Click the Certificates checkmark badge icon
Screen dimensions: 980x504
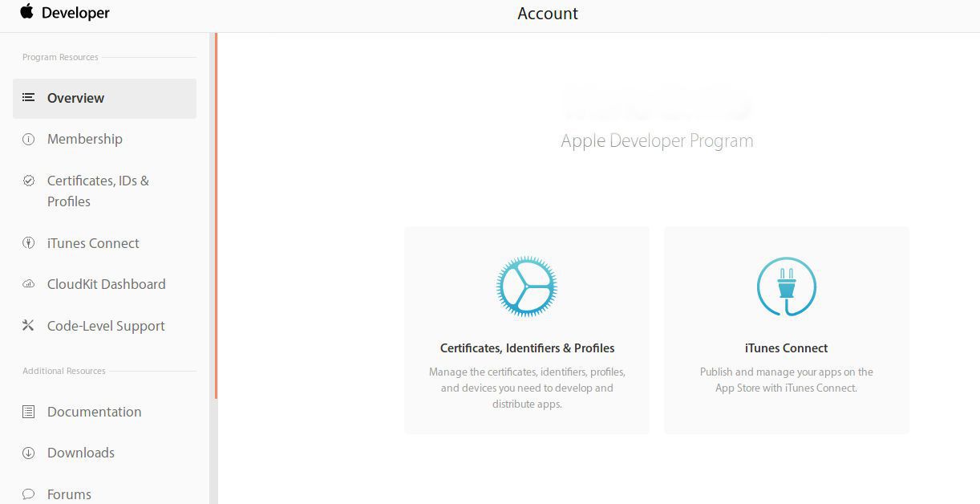point(28,181)
